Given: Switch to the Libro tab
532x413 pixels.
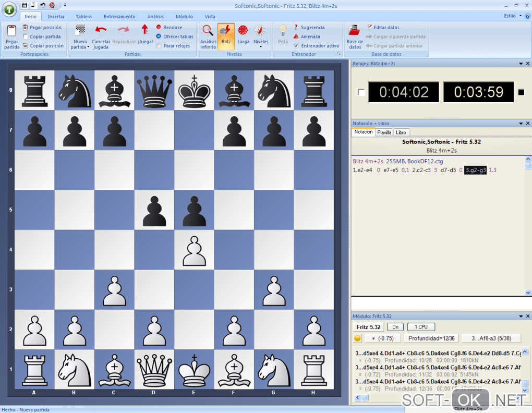Looking at the screenshot, I should coord(401,132).
